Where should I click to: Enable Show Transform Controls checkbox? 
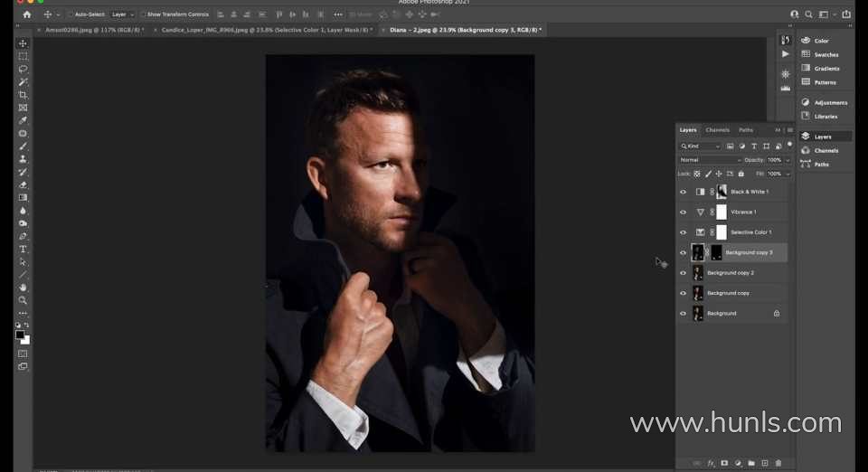coord(144,14)
